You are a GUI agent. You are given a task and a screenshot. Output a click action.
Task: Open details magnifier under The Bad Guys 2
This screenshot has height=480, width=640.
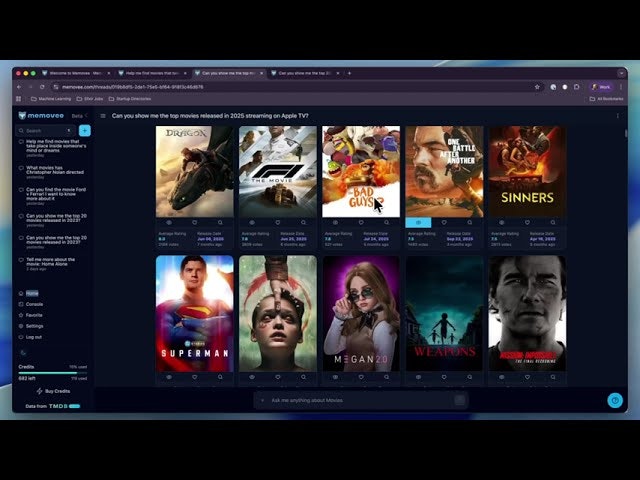click(x=387, y=222)
